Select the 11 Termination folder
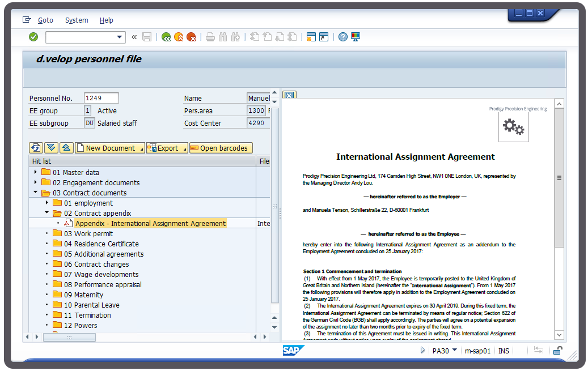Viewport: 588px width, 371px height. coord(87,315)
